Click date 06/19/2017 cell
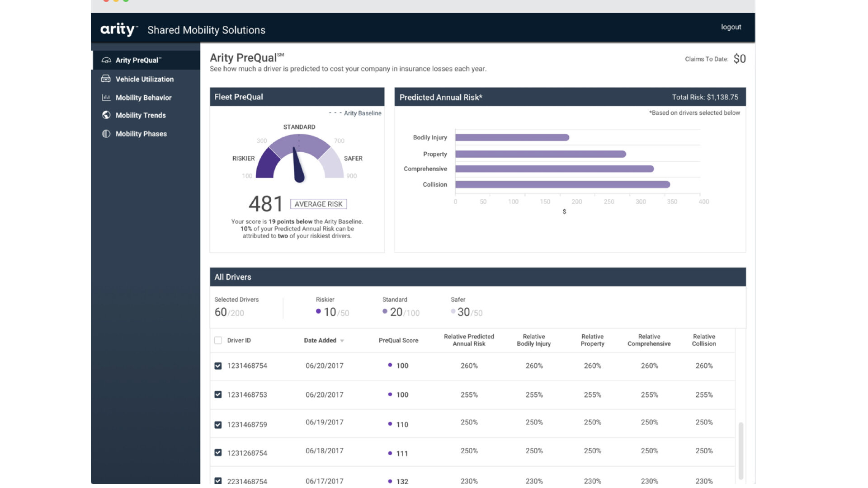Screen dimensions: 868x488 coord(325,422)
